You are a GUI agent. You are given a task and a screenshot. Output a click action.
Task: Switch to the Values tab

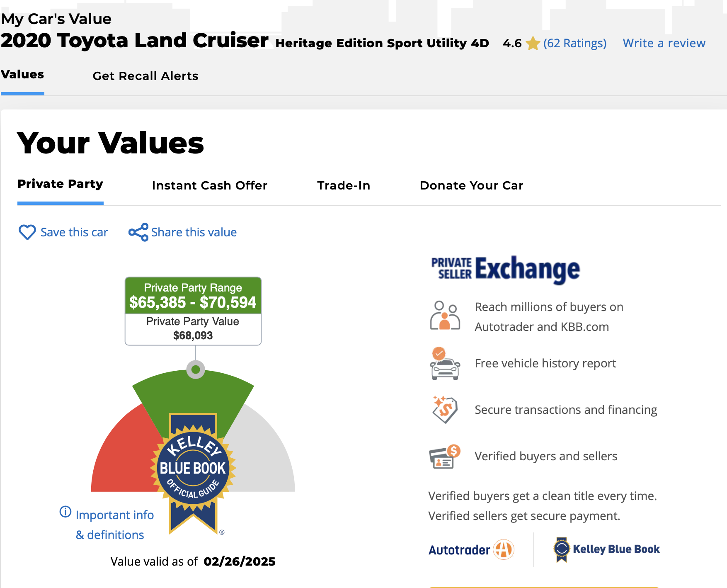[22, 75]
